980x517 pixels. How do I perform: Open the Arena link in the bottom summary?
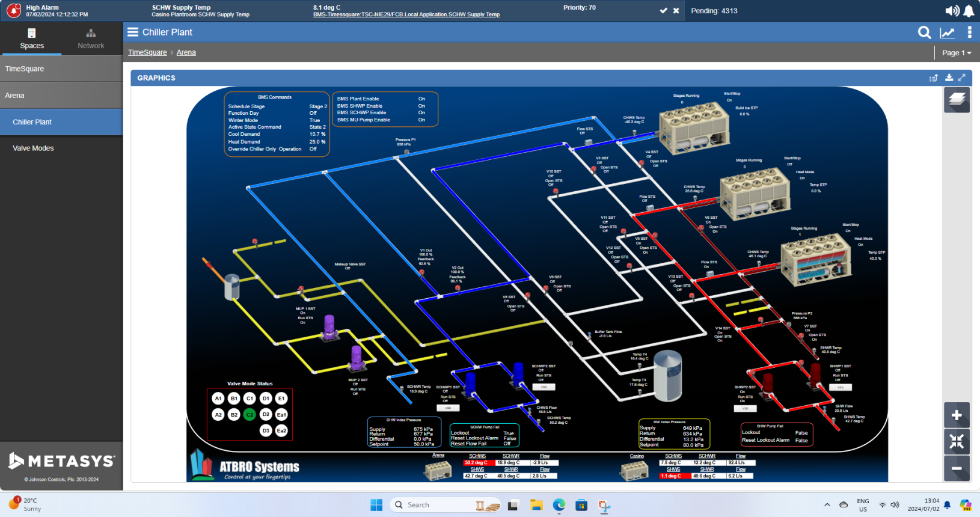438,456
